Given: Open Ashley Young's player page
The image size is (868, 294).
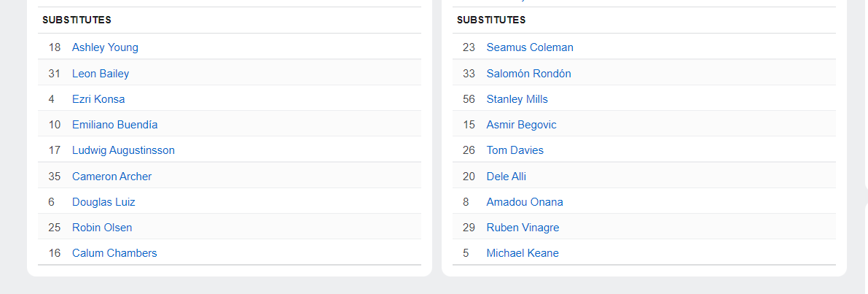Looking at the screenshot, I should [x=105, y=47].
